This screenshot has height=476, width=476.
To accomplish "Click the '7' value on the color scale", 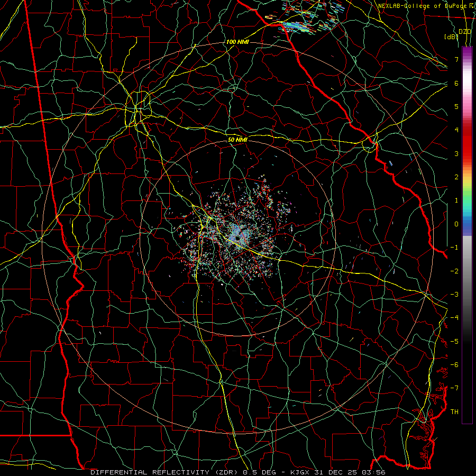I will (456, 59).
